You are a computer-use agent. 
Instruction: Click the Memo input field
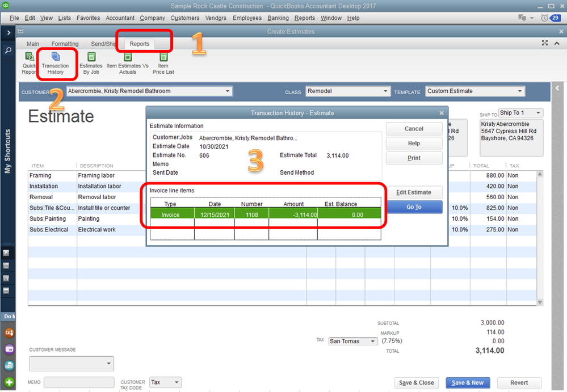coord(79,382)
